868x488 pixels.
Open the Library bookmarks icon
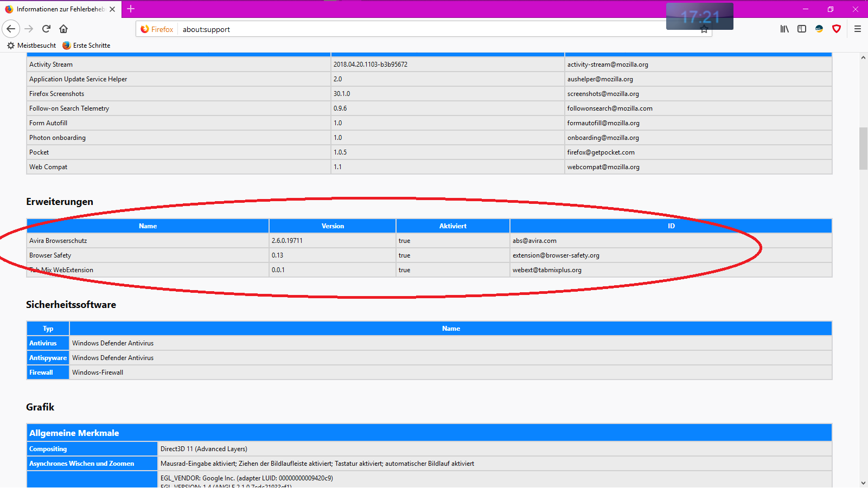pyautogui.click(x=784, y=29)
